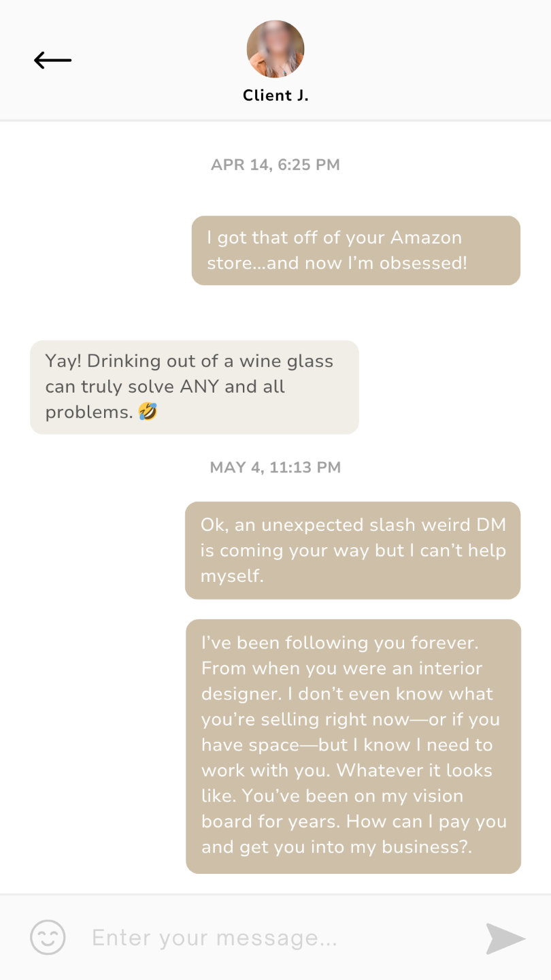The width and height of the screenshot is (551, 980).
Task: Open Client J.'s profile picture
Action: point(275,49)
